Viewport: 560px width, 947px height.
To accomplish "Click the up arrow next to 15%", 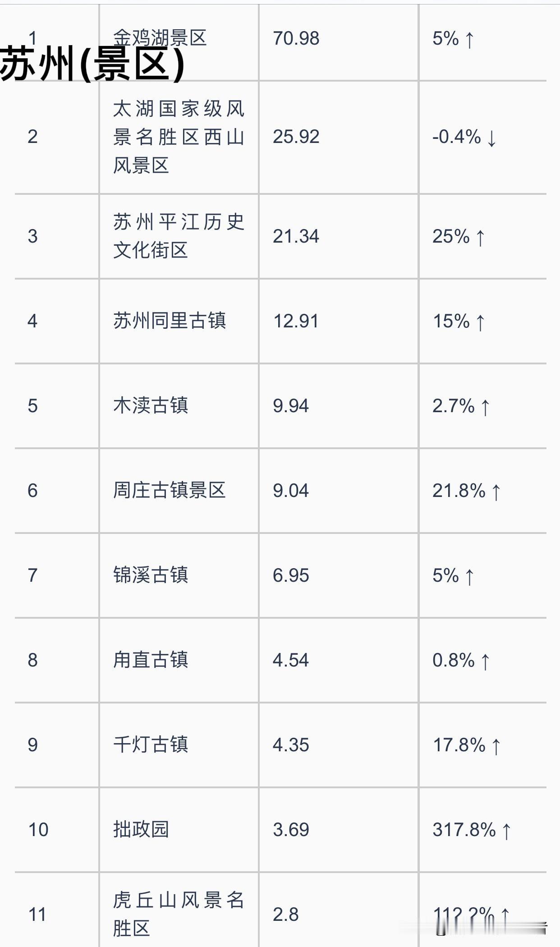I will [480, 322].
